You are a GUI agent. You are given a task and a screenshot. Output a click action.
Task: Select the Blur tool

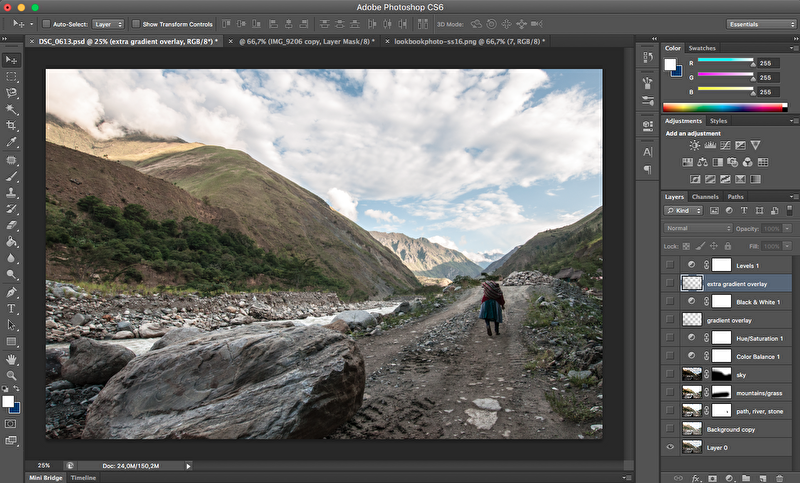coord(11,258)
